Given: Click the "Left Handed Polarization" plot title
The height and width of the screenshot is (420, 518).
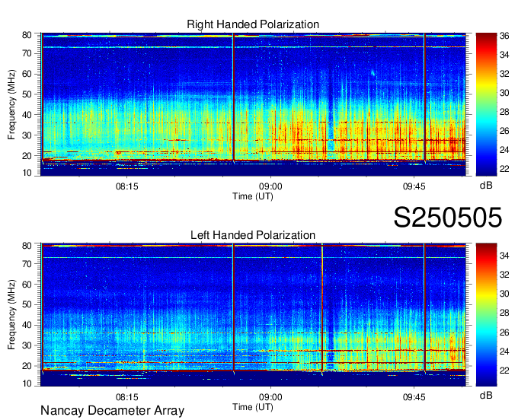Looking at the screenshot, I should tap(253, 235).
